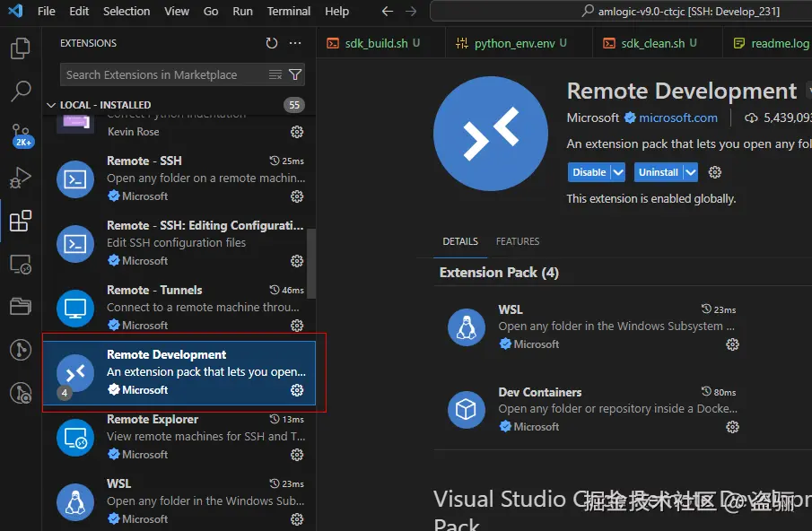Open the extensions filter funnel icon
Image resolution: width=812 pixels, height=531 pixels.
point(294,74)
